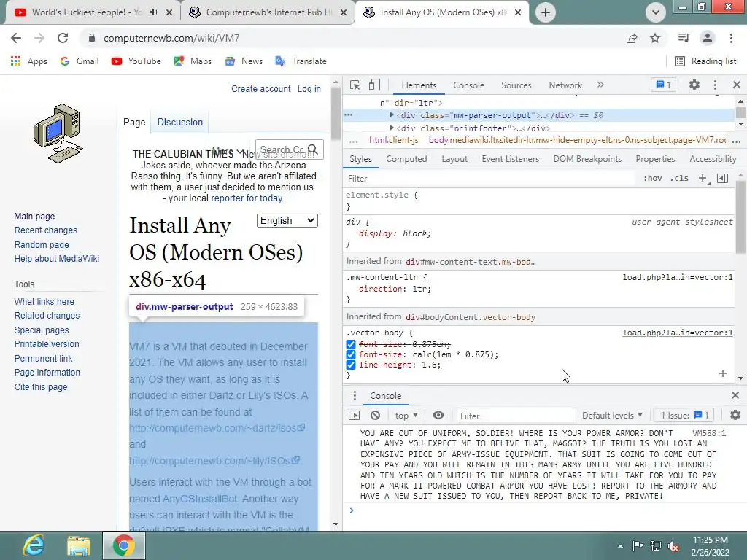Open the Computed styles tab
The height and width of the screenshot is (560, 747).
(x=406, y=158)
